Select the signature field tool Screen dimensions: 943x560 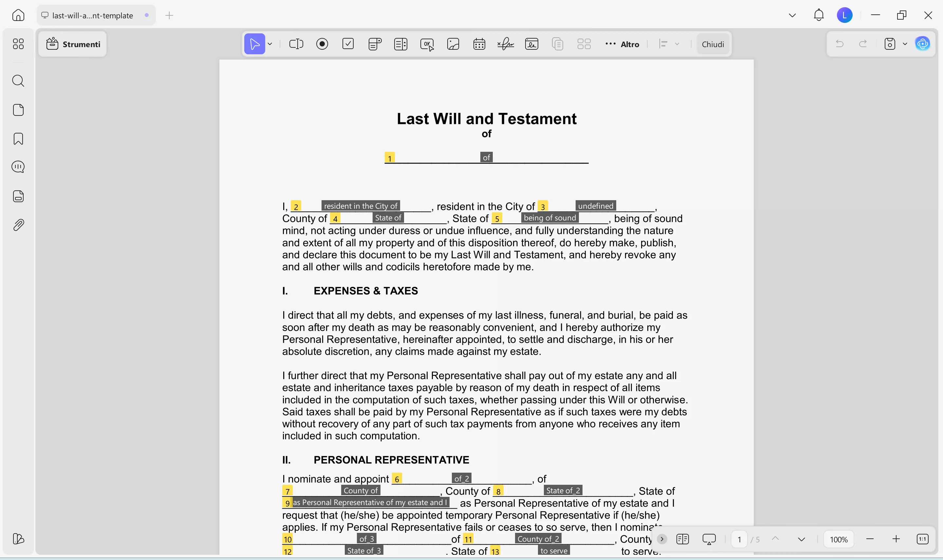[x=505, y=44]
